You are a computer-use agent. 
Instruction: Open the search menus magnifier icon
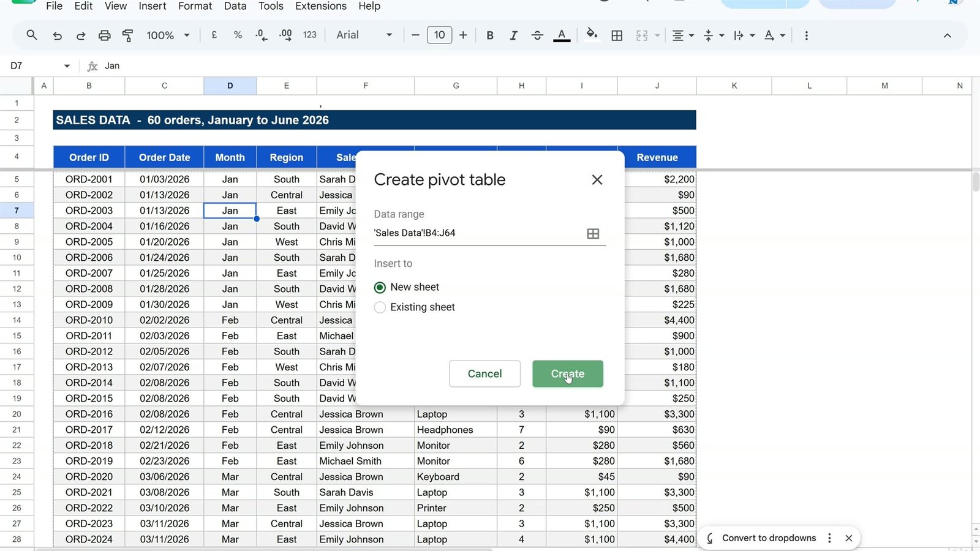pyautogui.click(x=32, y=36)
